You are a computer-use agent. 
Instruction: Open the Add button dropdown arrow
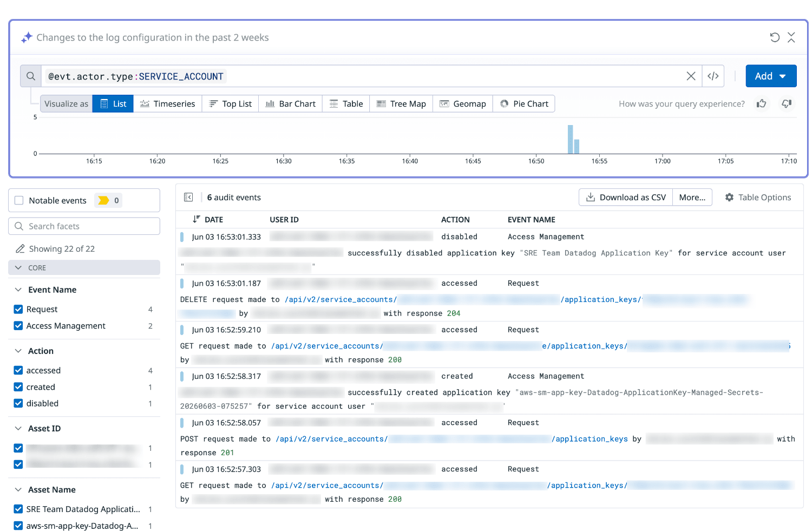pyautogui.click(x=783, y=76)
